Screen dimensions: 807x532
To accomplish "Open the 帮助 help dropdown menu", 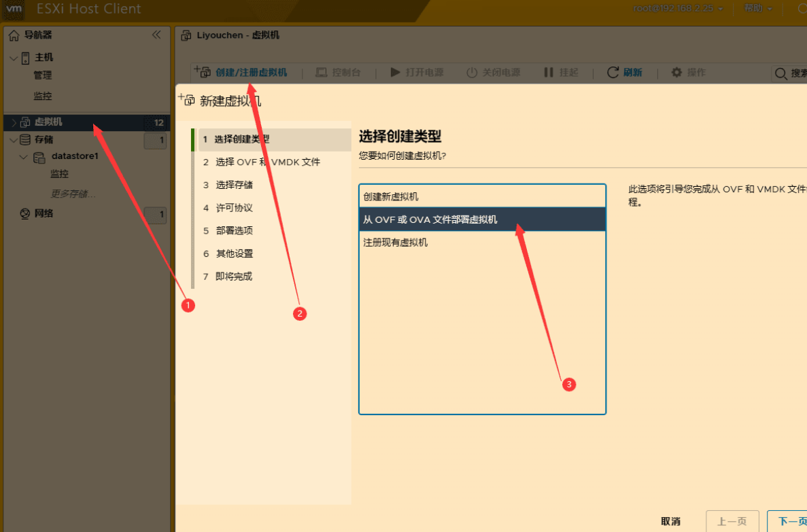I will 757,9.
